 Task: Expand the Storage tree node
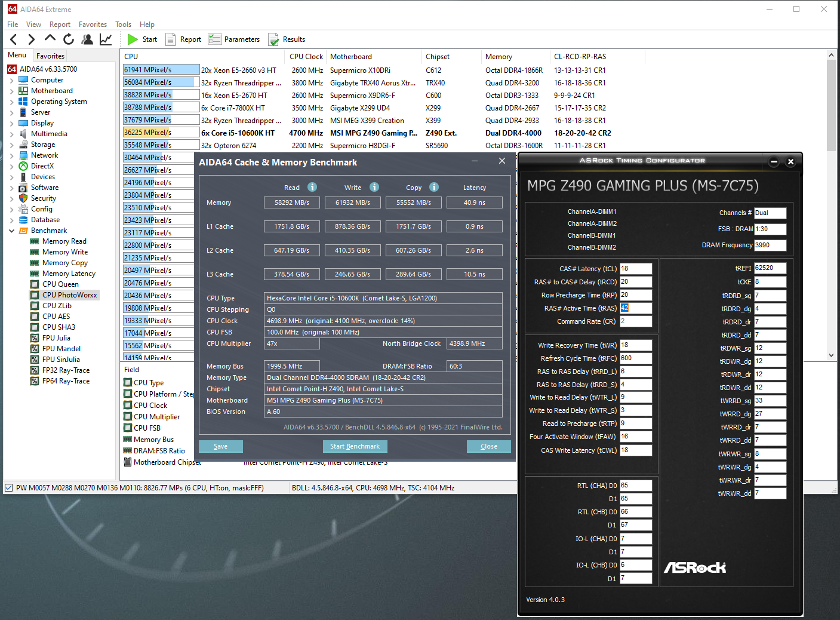point(11,145)
